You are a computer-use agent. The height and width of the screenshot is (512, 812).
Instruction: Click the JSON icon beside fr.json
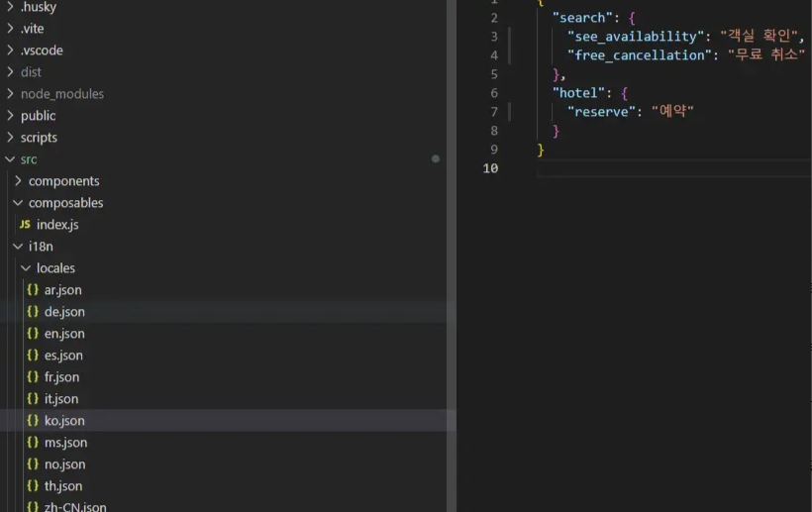tap(33, 377)
